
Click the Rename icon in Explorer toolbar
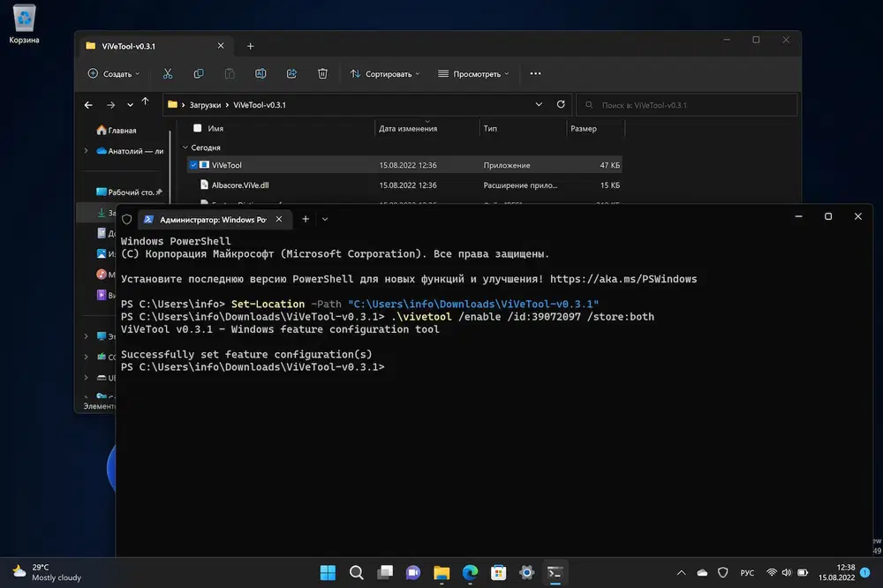click(260, 74)
